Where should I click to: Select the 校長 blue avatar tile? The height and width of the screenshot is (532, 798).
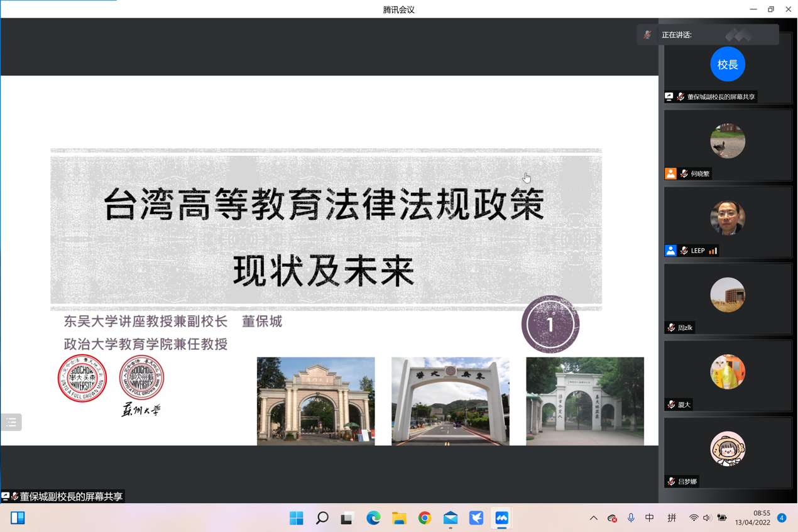[x=728, y=64]
